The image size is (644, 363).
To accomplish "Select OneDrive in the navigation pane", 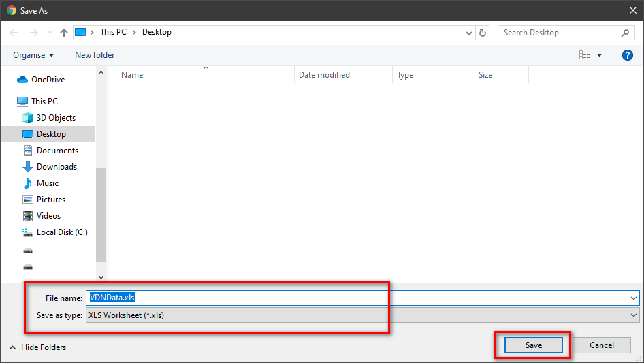I will [x=48, y=80].
